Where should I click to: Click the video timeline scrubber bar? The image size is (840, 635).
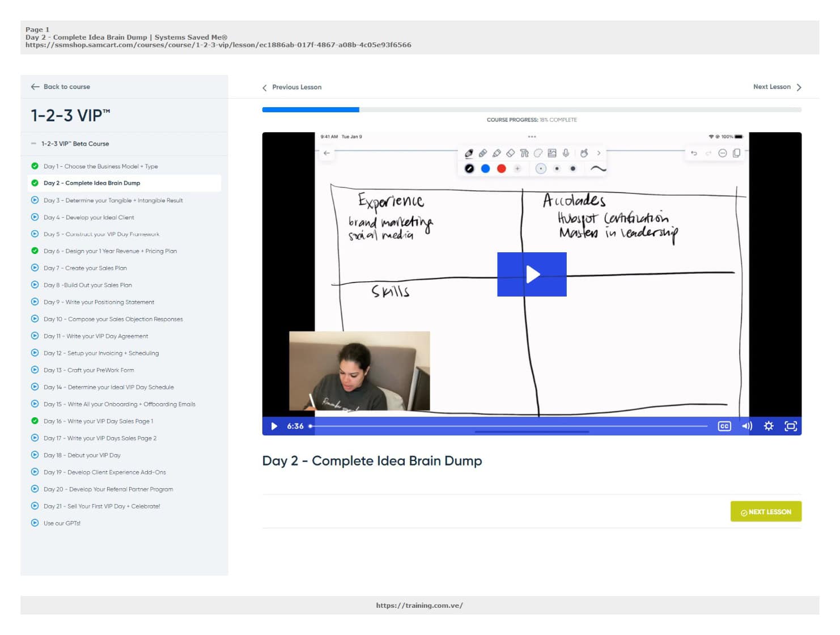tap(510, 426)
